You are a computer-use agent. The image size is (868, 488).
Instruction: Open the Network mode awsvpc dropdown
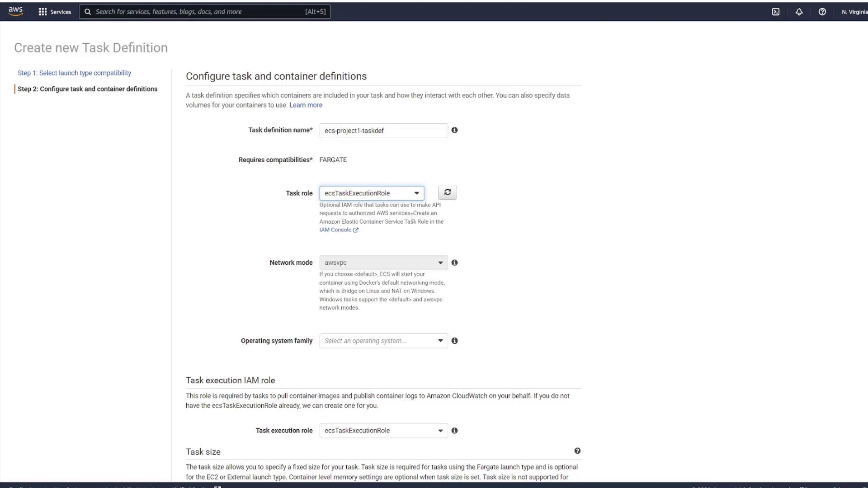[383, 263]
